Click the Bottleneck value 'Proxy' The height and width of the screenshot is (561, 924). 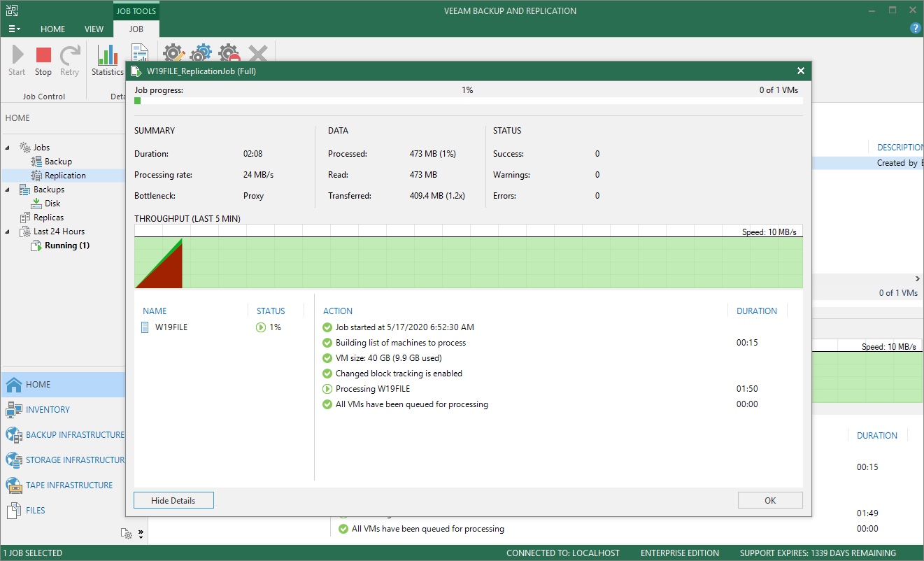253,196
